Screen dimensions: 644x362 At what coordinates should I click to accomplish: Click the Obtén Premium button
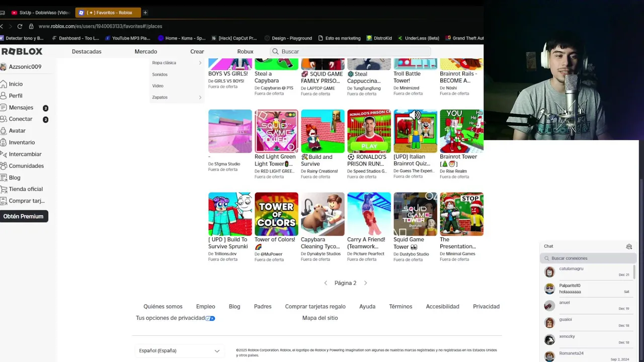tap(24, 216)
